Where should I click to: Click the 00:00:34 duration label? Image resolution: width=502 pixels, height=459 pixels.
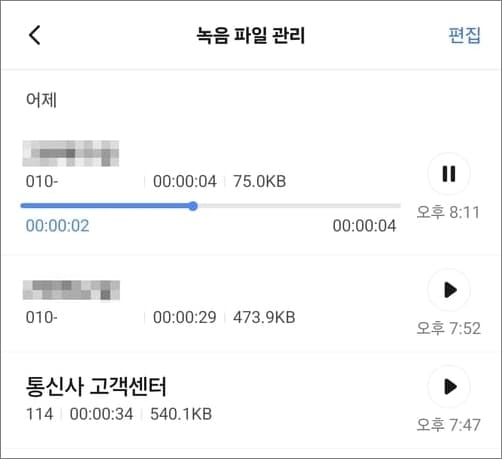tap(101, 414)
